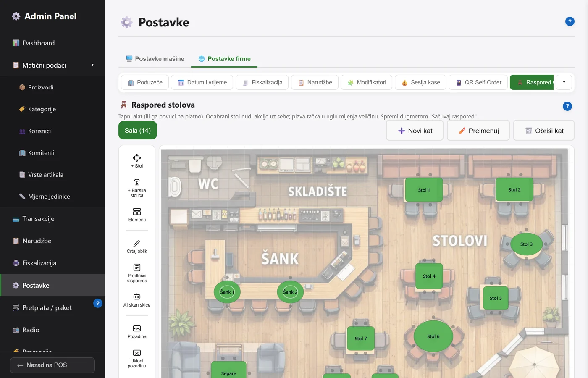
Task: Open Vrste artikala page
Action: 52,175
